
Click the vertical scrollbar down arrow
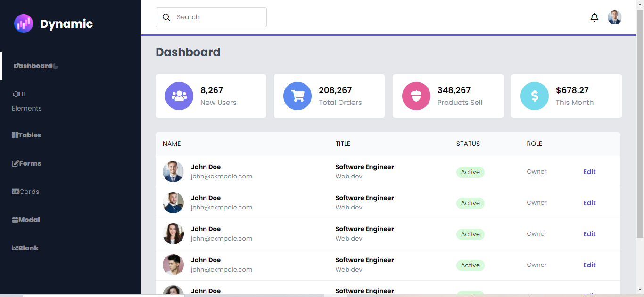coord(640,290)
